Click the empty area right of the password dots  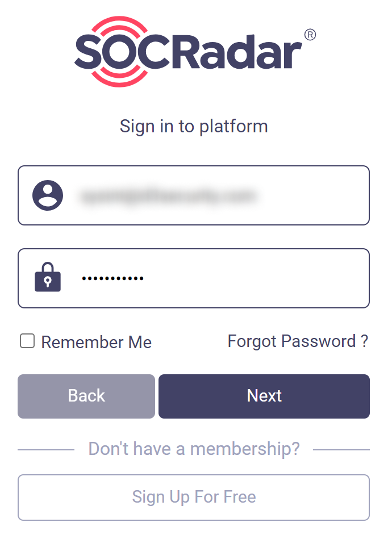click(x=256, y=278)
